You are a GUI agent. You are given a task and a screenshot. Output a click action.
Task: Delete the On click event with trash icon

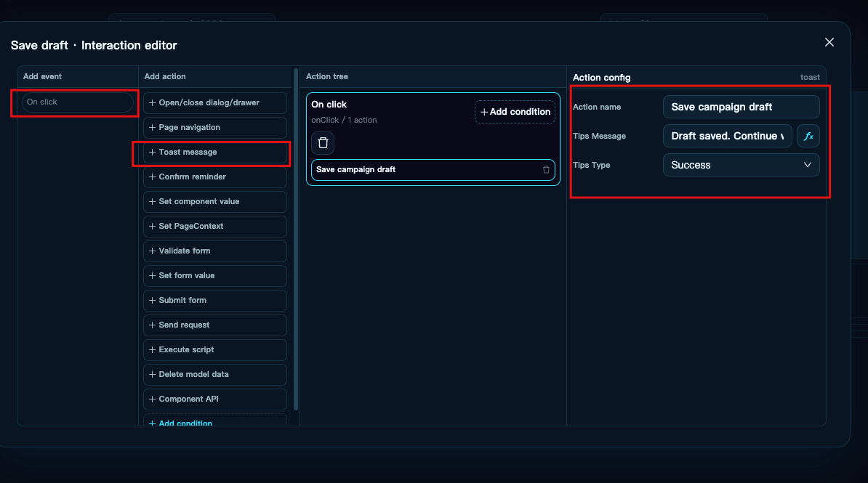click(x=323, y=143)
